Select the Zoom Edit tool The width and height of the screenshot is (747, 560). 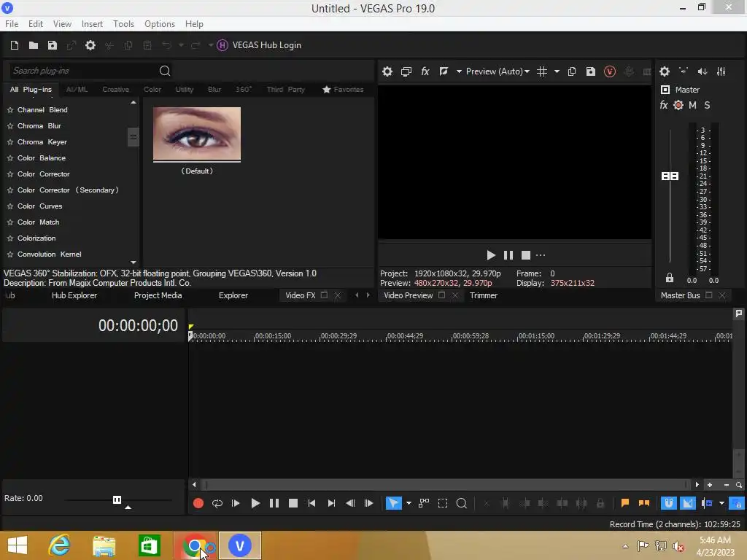[x=462, y=503]
